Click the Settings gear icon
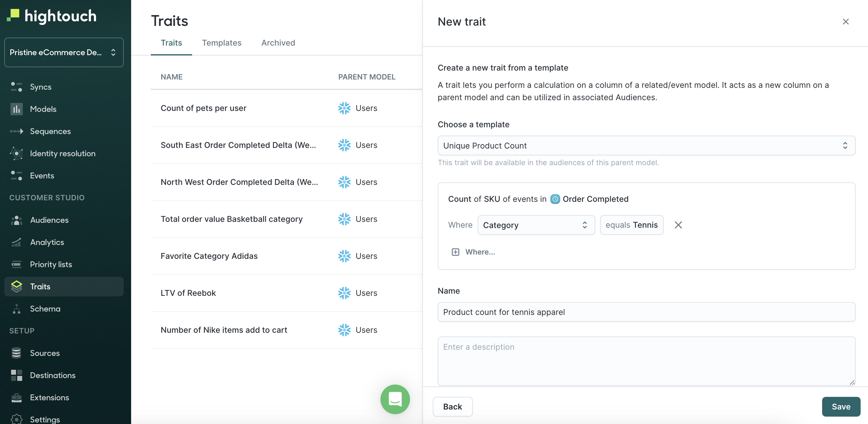The height and width of the screenshot is (424, 868). pos(16,419)
